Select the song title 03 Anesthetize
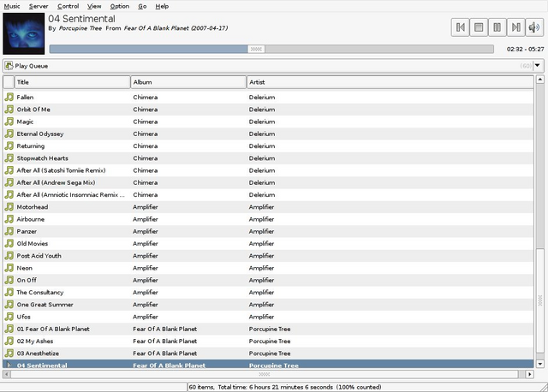 (38, 353)
